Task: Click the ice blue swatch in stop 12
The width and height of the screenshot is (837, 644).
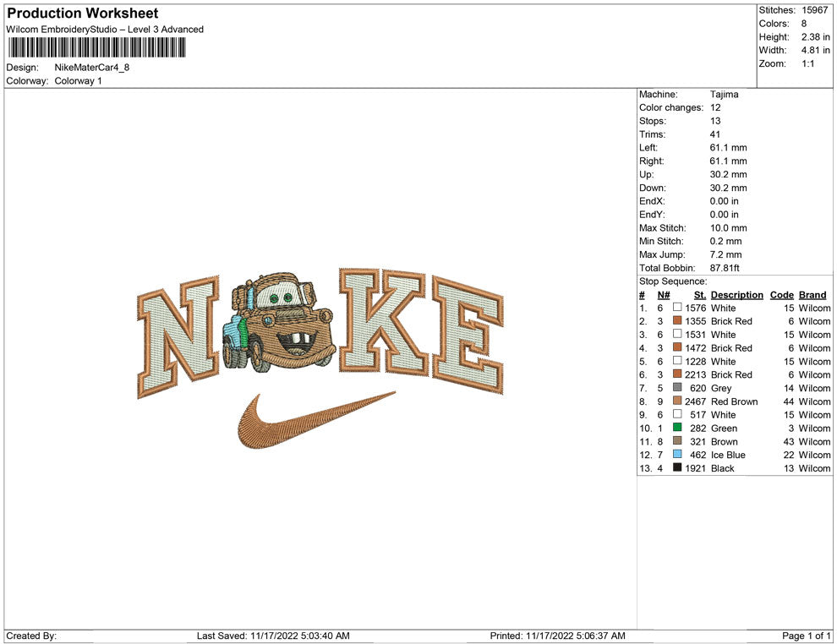Action: pos(677,454)
